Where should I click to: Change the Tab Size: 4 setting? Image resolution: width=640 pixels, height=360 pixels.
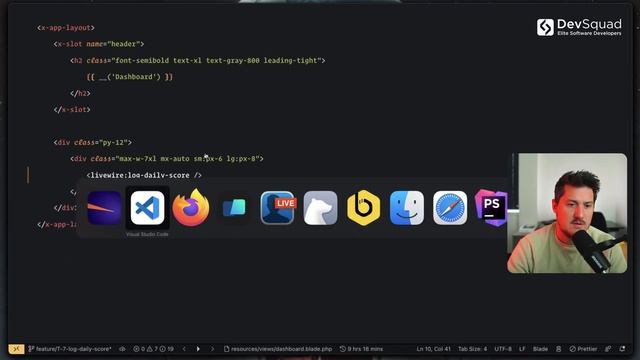472,349
